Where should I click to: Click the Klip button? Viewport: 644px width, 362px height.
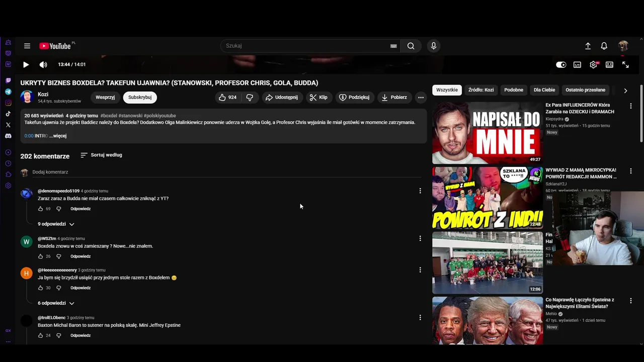coord(319,98)
